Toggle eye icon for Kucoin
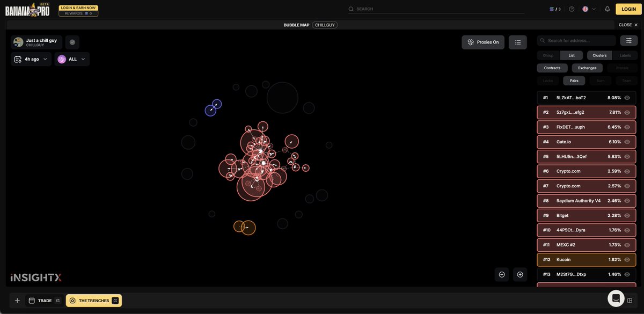The height and width of the screenshot is (314, 644). tap(627, 259)
